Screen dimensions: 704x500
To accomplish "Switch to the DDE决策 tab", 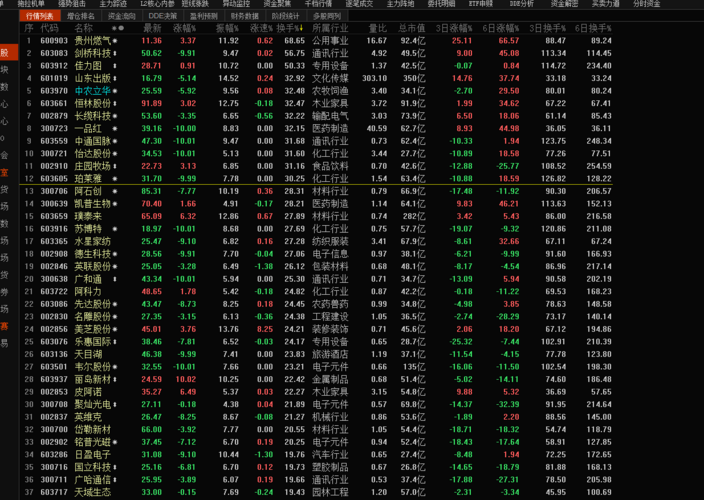I will [x=163, y=16].
